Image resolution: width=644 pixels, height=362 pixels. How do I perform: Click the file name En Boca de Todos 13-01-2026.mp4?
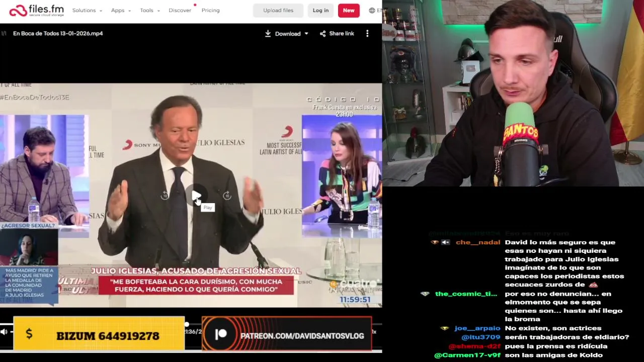pos(58,34)
